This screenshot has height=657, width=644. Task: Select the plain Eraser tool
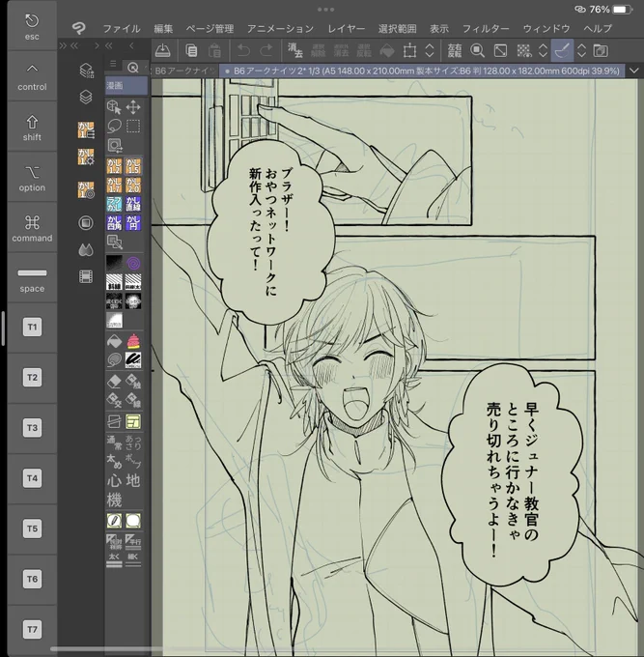[114, 382]
